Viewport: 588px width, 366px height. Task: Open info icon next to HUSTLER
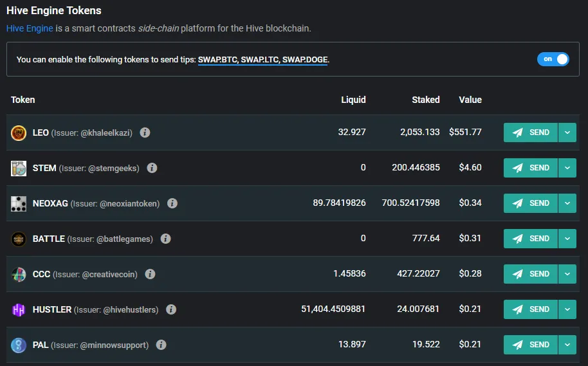click(x=171, y=309)
